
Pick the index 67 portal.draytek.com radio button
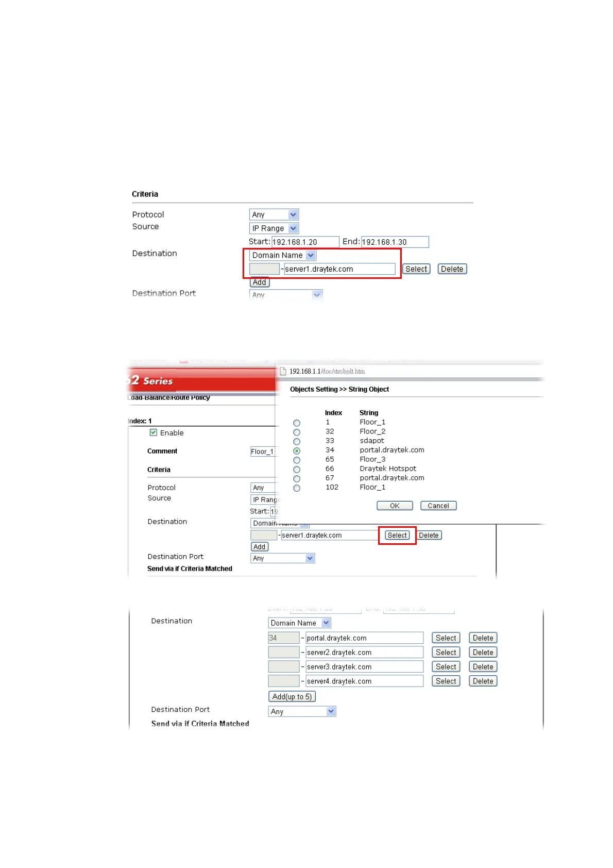[297, 479]
